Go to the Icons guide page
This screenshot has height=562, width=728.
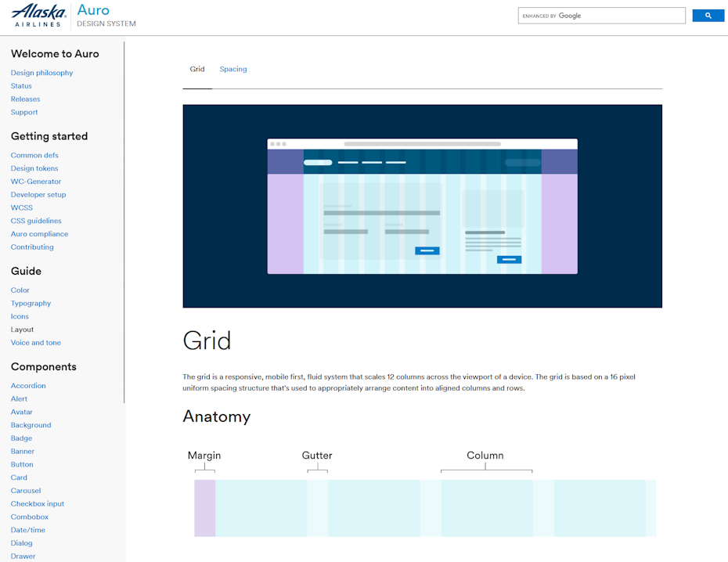click(20, 317)
